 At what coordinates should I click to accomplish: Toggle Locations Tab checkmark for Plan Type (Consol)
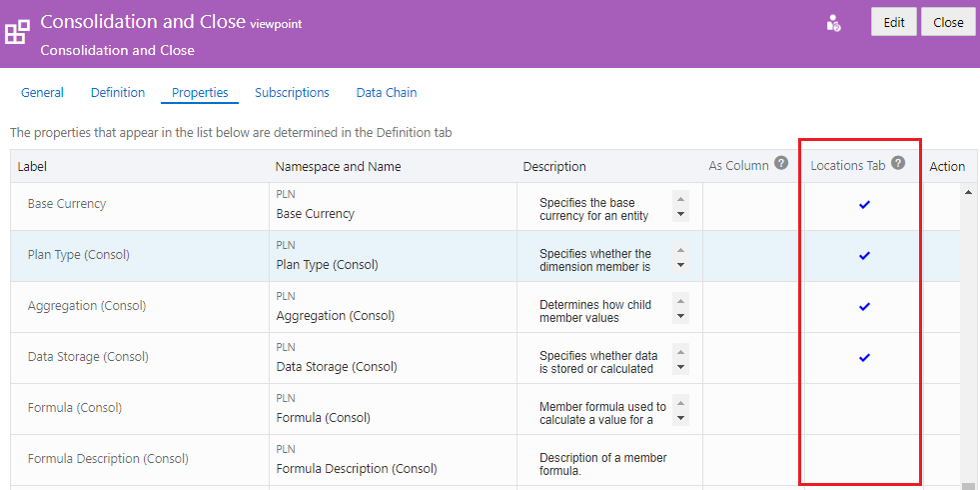point(864,255)
